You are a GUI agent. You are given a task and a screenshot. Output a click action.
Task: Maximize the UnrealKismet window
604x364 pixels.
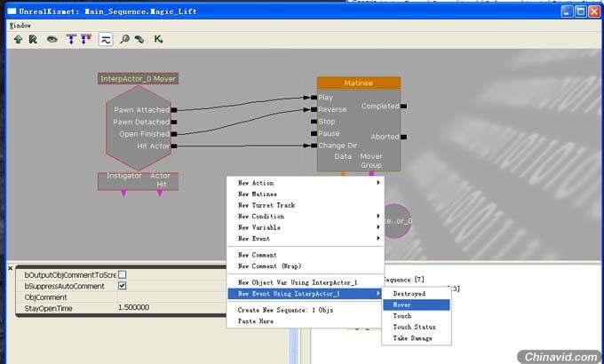581,12
